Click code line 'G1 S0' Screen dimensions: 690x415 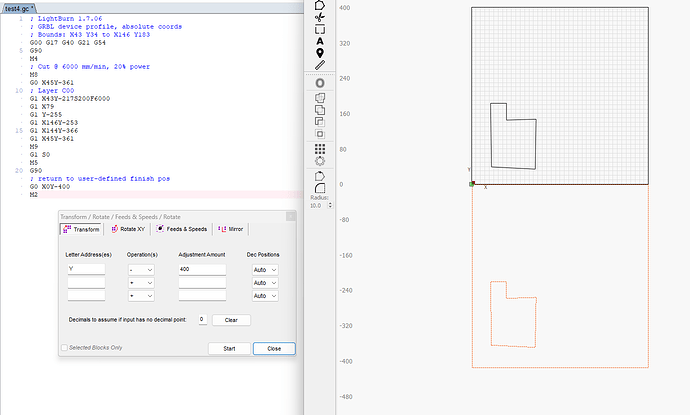pyautogui.click(x=40, y=154)
